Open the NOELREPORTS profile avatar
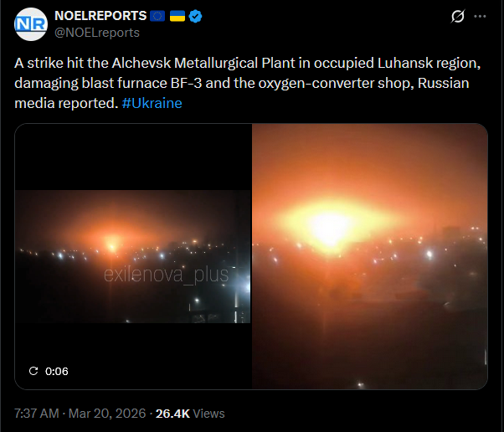Screen dimensions: 504x432 pyautogui.click(x=31, y=24)
